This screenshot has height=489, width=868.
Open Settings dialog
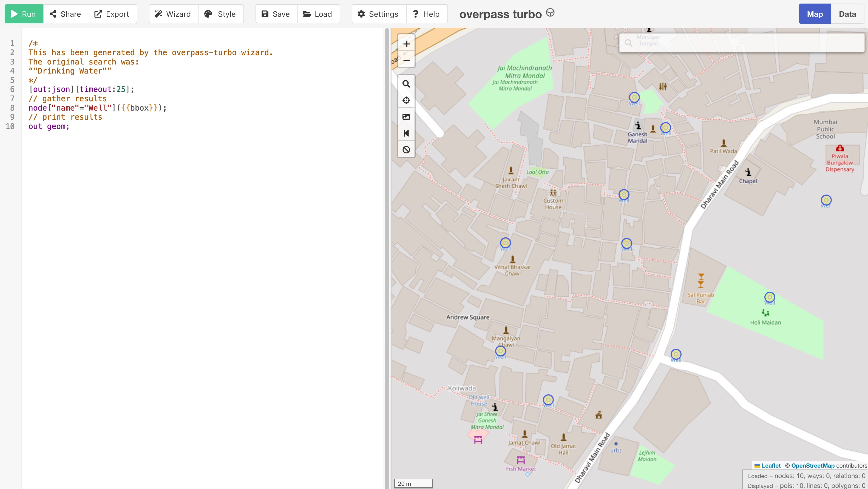(378, 14)
